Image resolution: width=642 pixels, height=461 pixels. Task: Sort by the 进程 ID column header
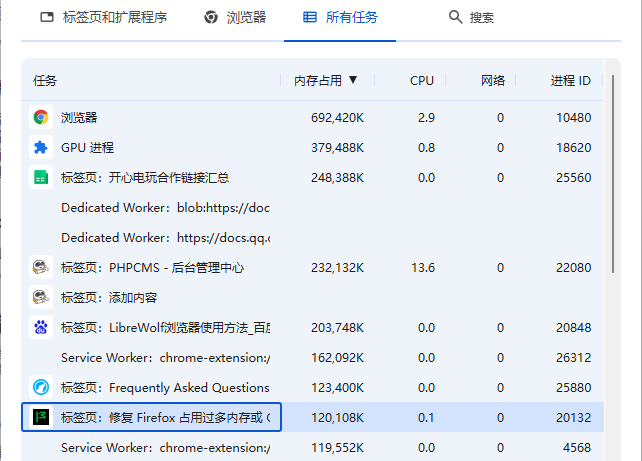pos(570,81)
